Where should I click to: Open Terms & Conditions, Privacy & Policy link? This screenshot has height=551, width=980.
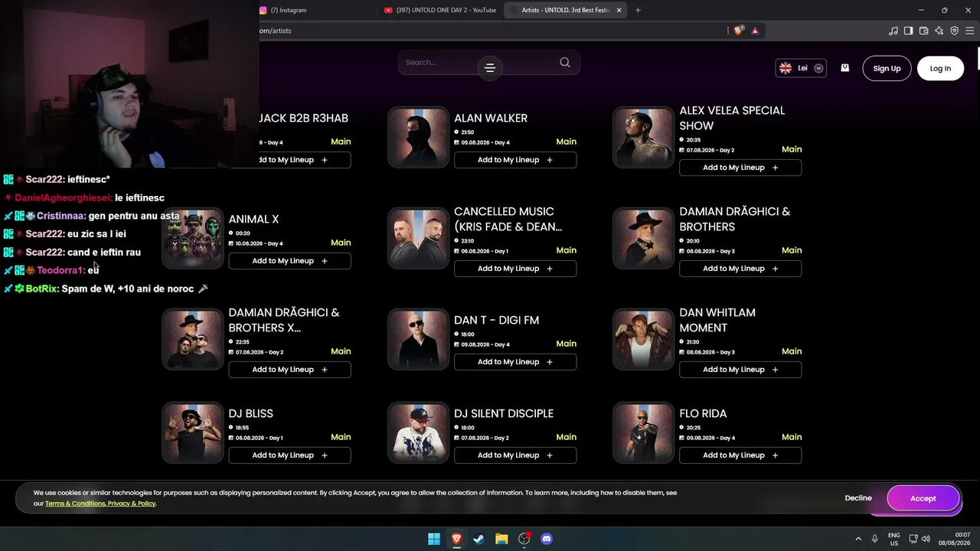pos(100,504)
